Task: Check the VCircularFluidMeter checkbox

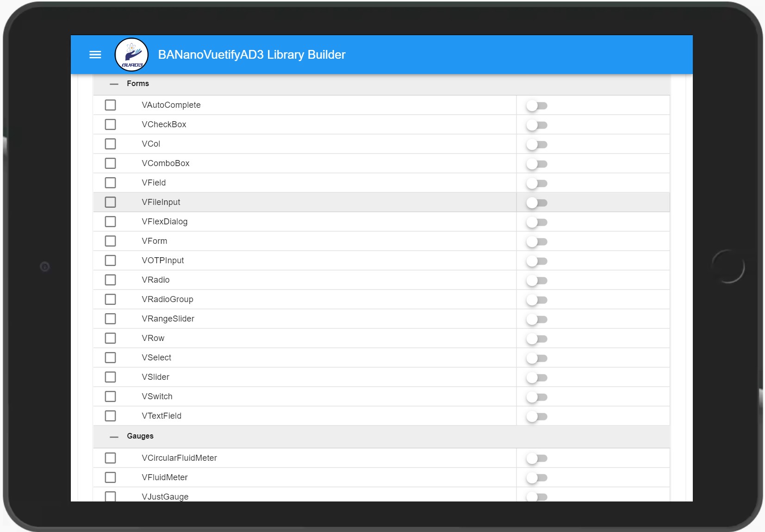Action: (x=111, y=458)
